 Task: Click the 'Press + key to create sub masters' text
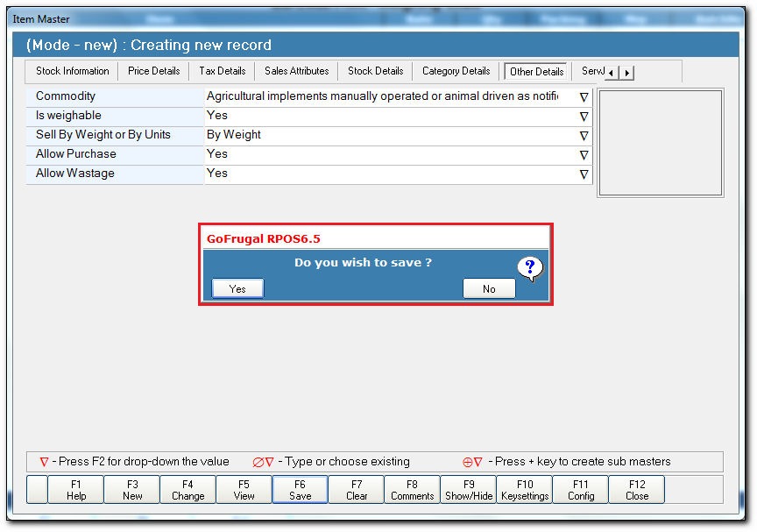point(579,462)
